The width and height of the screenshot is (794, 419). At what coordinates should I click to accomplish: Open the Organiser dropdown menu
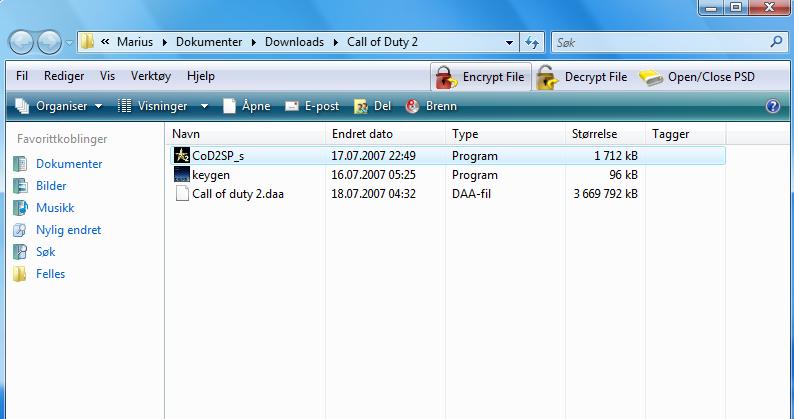(x=98, y=106)
